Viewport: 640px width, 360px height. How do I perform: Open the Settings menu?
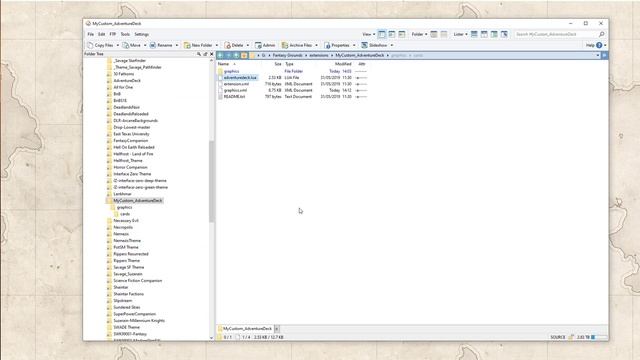pyautogui.click(x=142, y=34)
